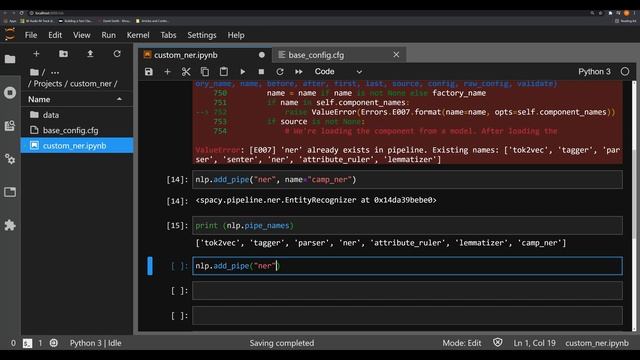The image size is (640, 360).
Task: Open the Edit menu
Action: [55, 35]
